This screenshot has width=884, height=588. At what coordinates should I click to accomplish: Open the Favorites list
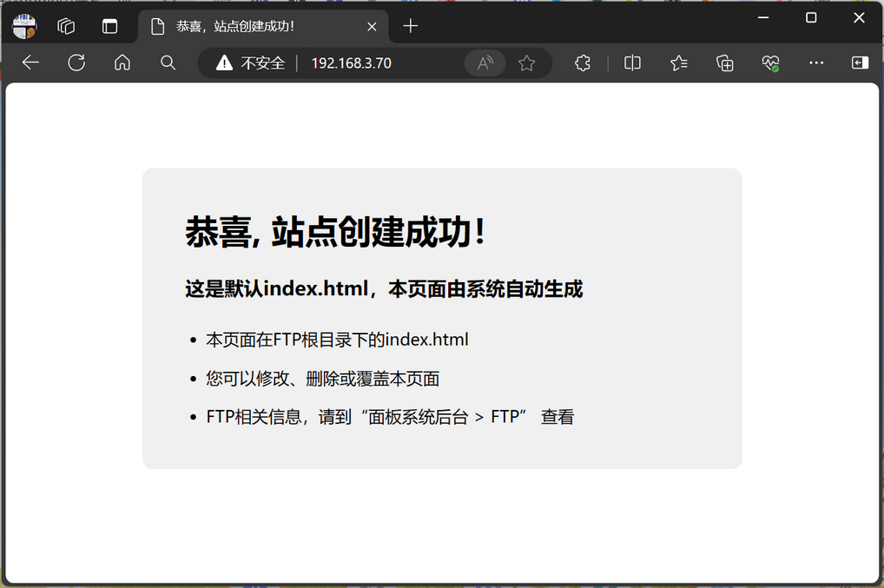(x=679, y=63)
